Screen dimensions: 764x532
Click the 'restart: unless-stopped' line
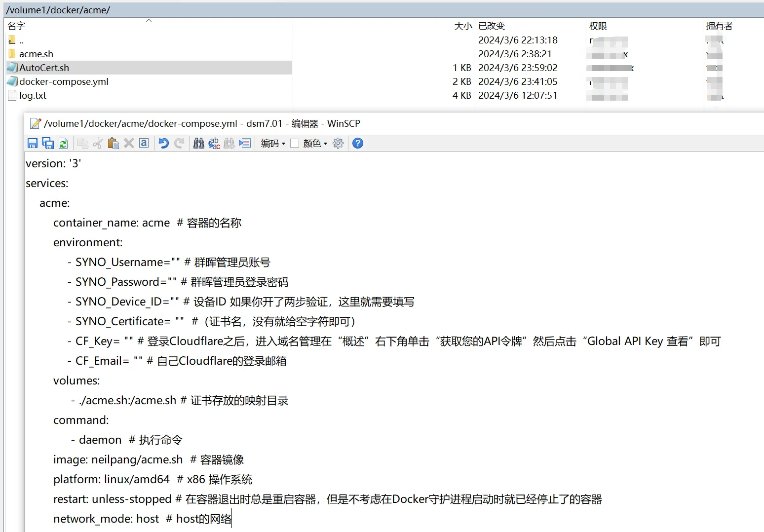[x=328, y=499]
